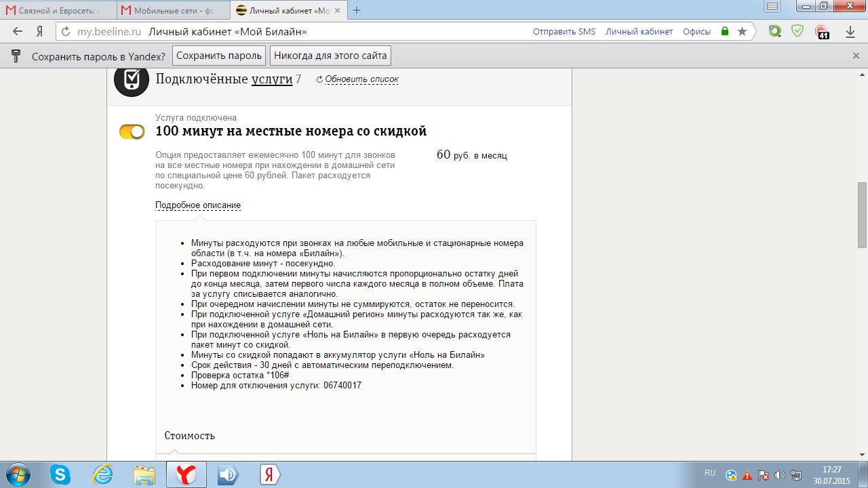
Task: Open the file explorer taskbar icon
Action: tap(144, 474)
